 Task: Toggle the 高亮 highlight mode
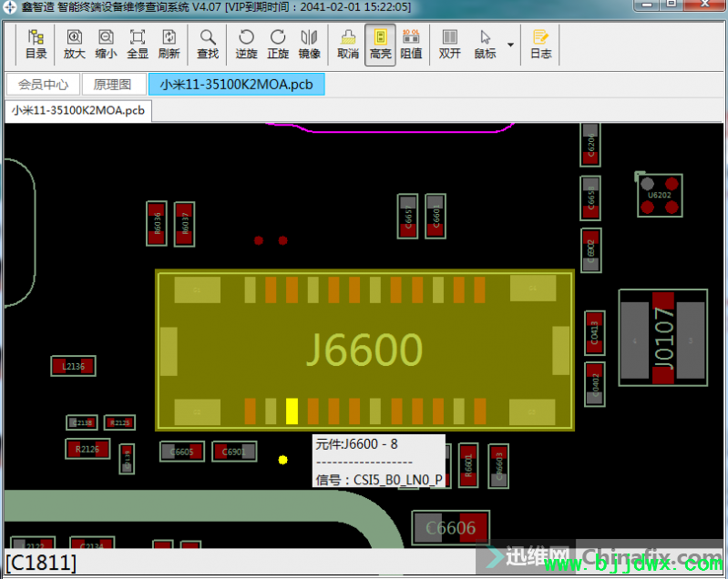pos(380,45)
